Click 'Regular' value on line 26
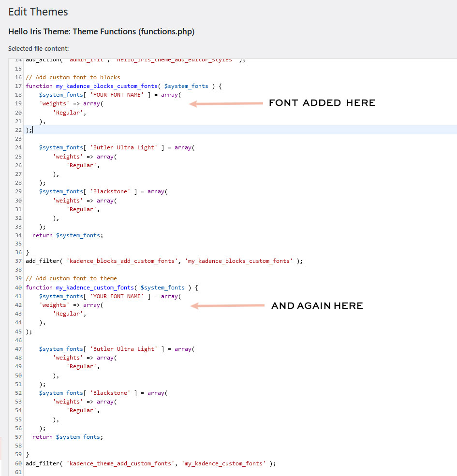This screenshot has height=476, width=457. pos(81,165)
